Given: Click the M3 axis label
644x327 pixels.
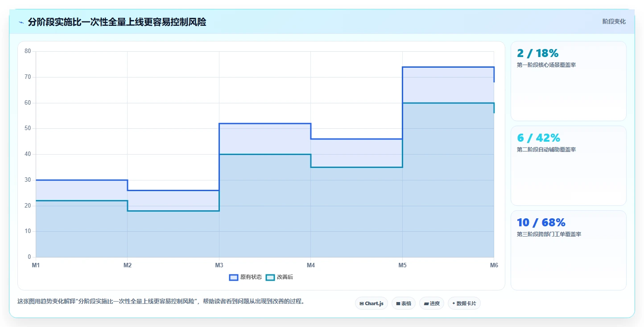Looking at the screenshot, I should [x=219, y=266].
